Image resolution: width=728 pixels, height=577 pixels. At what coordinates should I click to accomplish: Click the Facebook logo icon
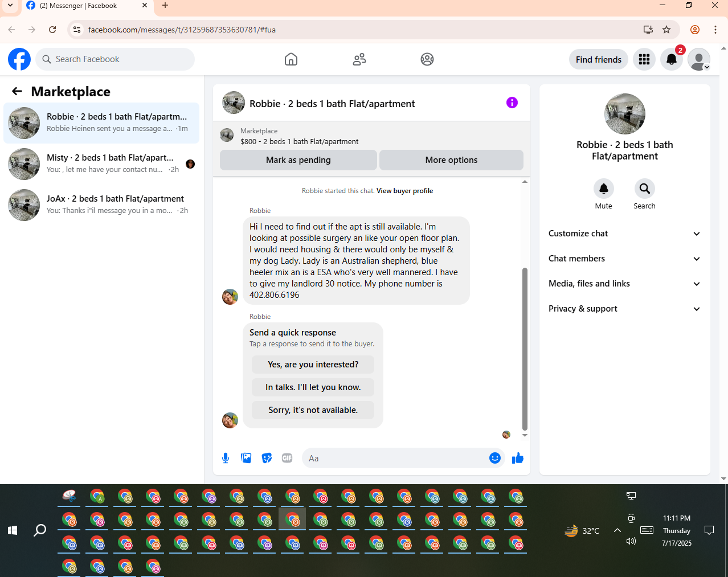click(x=19, y=59)
